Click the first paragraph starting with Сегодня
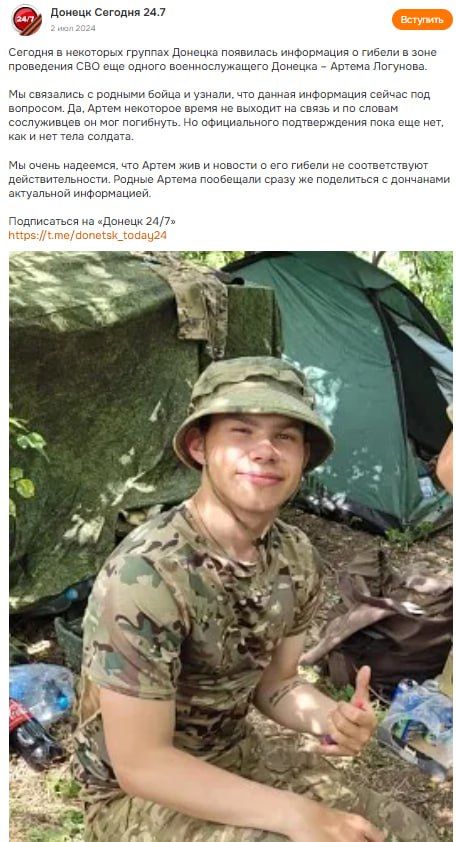The width and height of the screenshot is (456, 842). 223,59
